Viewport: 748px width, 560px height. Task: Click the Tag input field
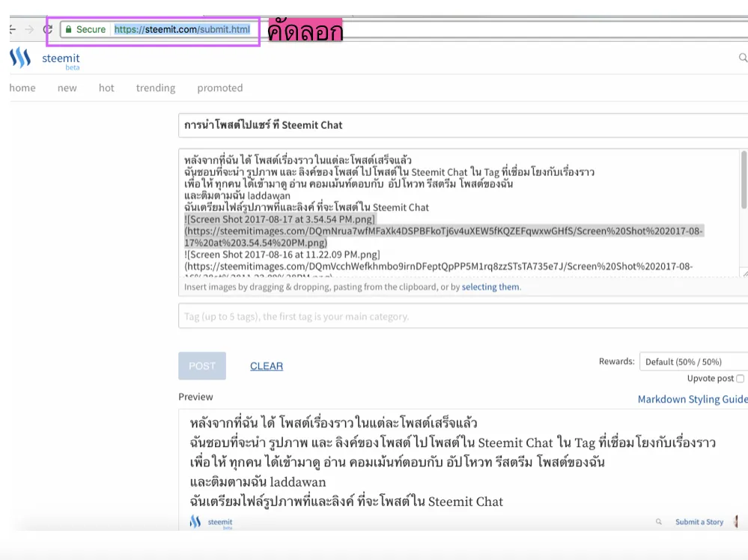pos(463,316)
